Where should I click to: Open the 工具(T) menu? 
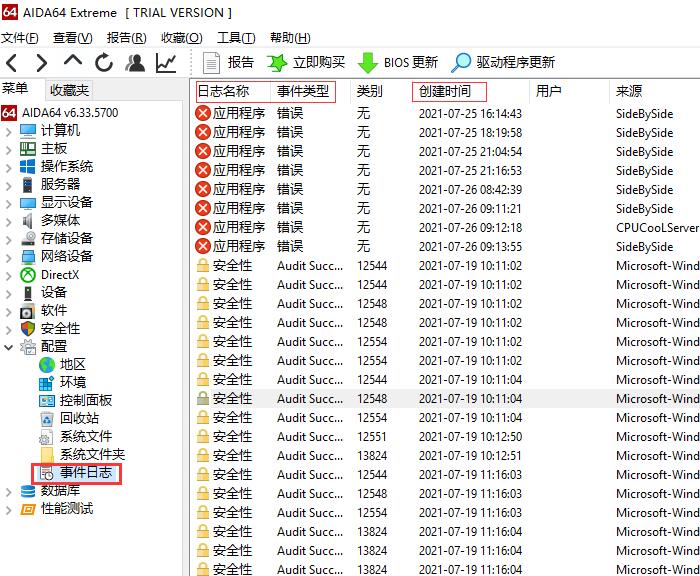[236, 38]
